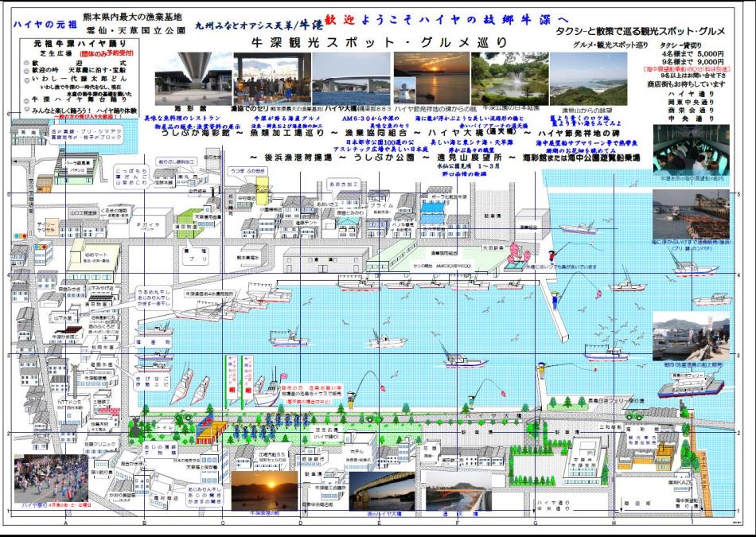Click the pink fish sculptures by the water tank
This screenshot has width=756, height=537.
pos(520,251)
